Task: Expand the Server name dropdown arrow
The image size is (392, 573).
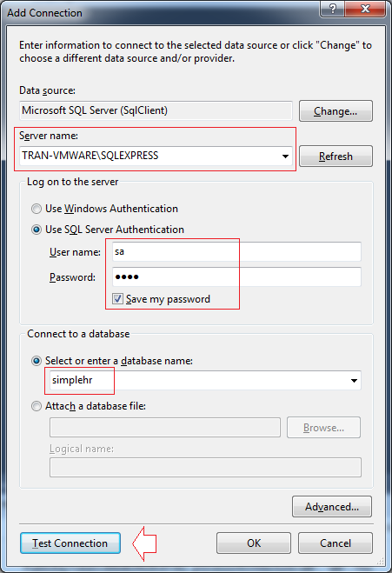Action: tap(285, 156)
